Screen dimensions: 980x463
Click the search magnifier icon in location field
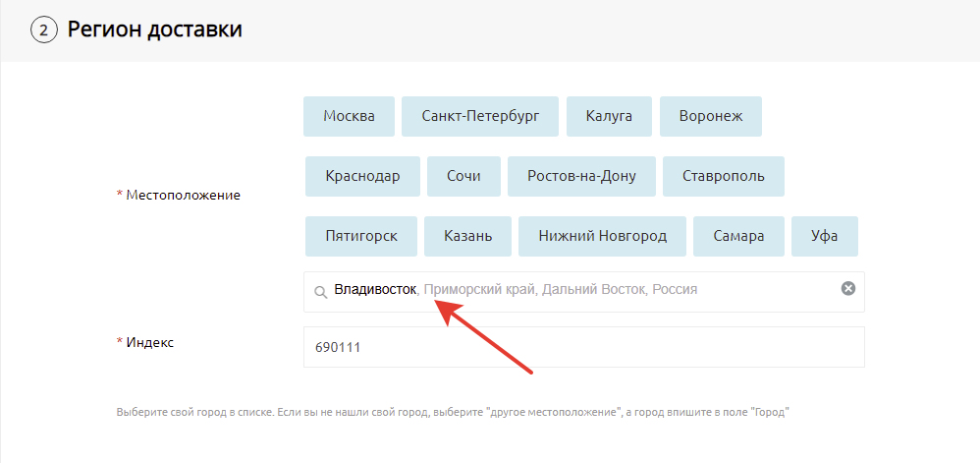click(320, 292)
